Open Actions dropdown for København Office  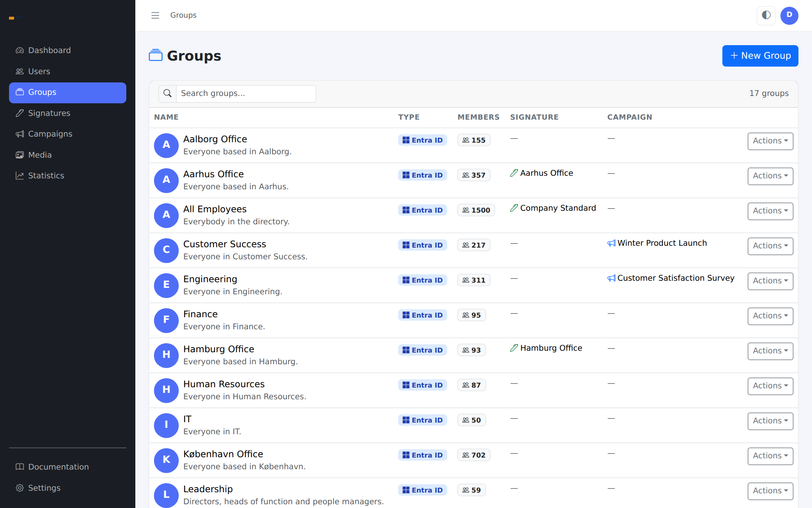[x=770, y=456]
